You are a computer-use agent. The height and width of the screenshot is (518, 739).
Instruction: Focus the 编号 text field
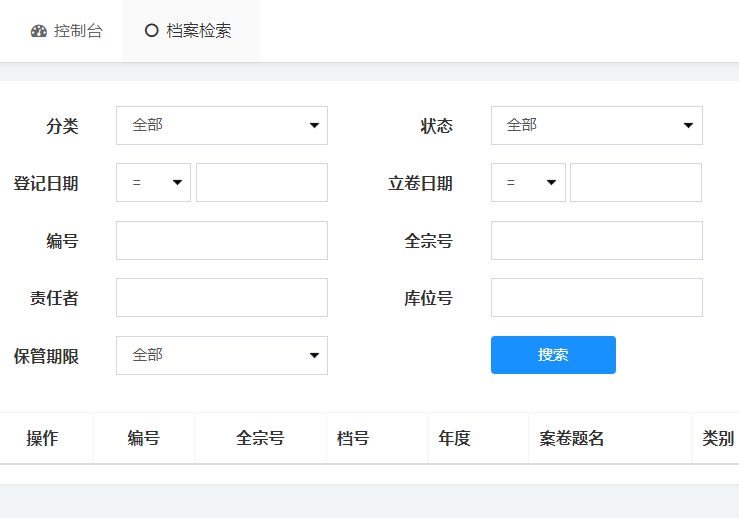[x=222, y=240]
